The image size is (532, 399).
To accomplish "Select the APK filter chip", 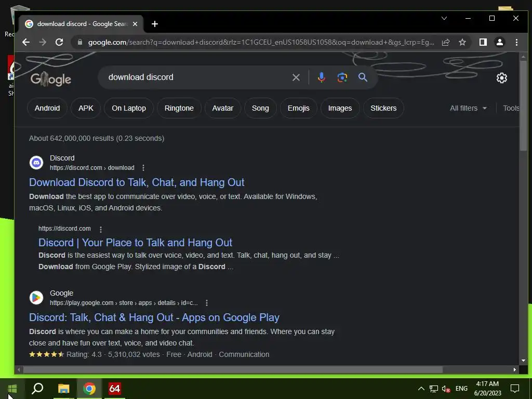I will 86,108.
